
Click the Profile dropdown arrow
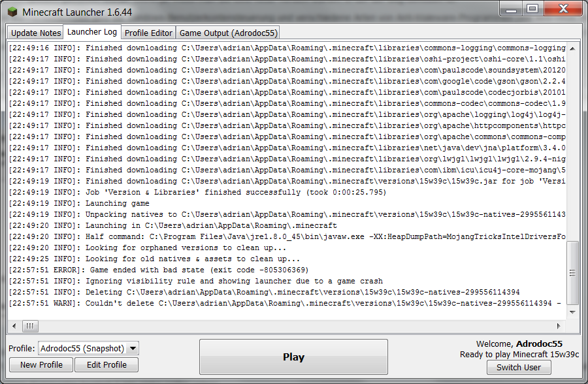coord(133,348)
